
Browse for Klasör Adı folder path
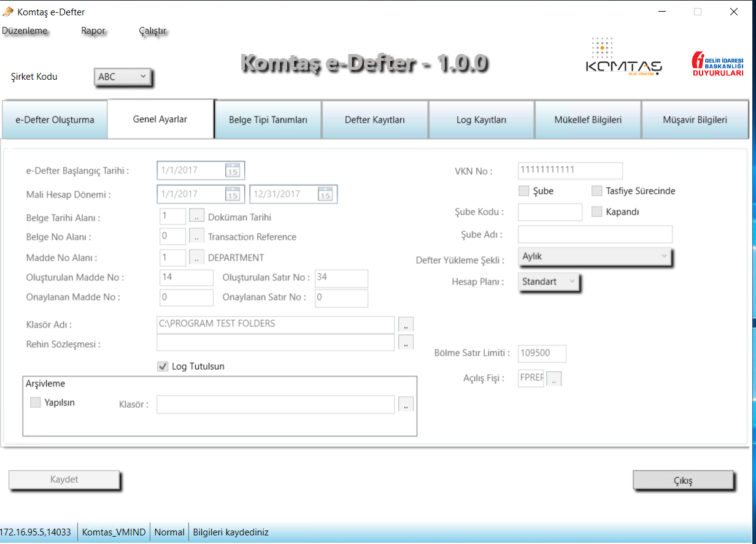(406, 324)
